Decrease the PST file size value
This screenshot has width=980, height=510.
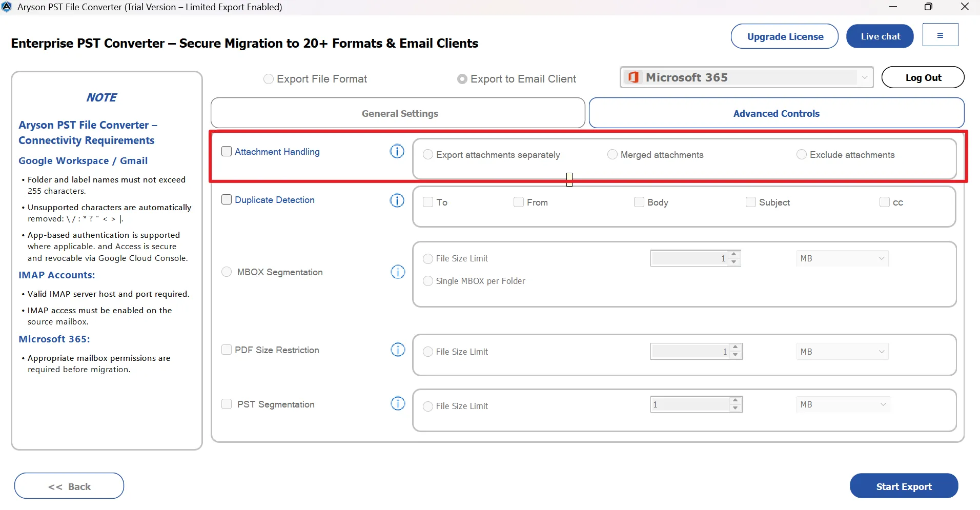[736, 408]
